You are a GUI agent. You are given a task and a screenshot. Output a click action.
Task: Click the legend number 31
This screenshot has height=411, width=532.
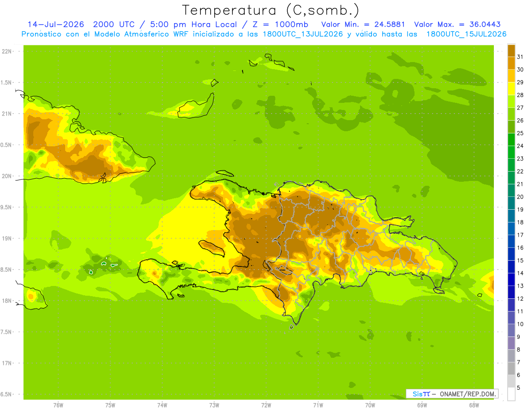pos(520,57)
